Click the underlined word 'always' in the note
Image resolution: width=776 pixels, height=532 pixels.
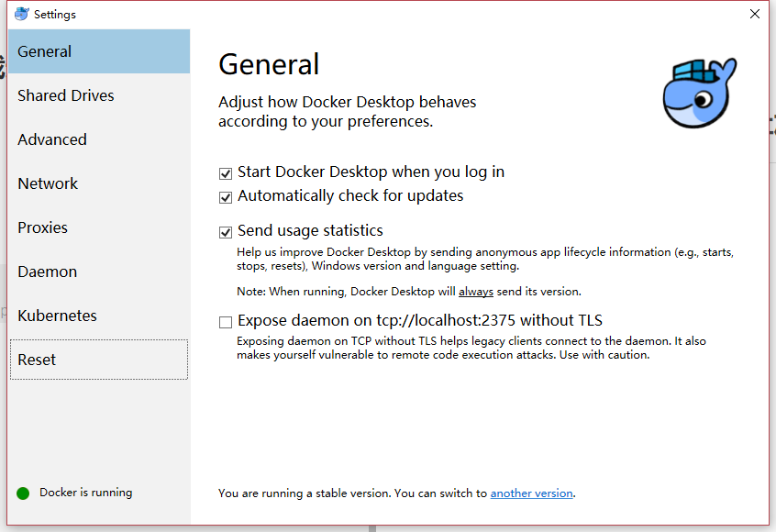pos(476,292)
